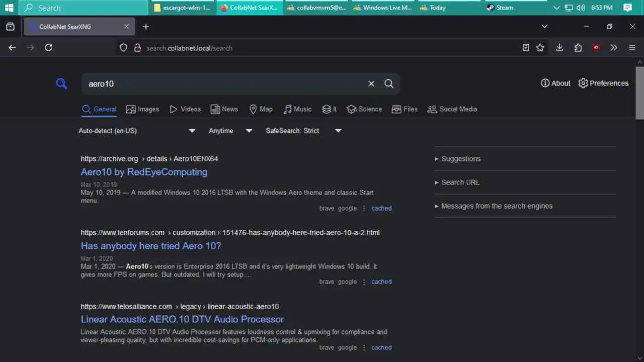644x362 pixels.
Task: Click the tenforums.com result URL
Action: pyautogui.click(x=230, y=233)
